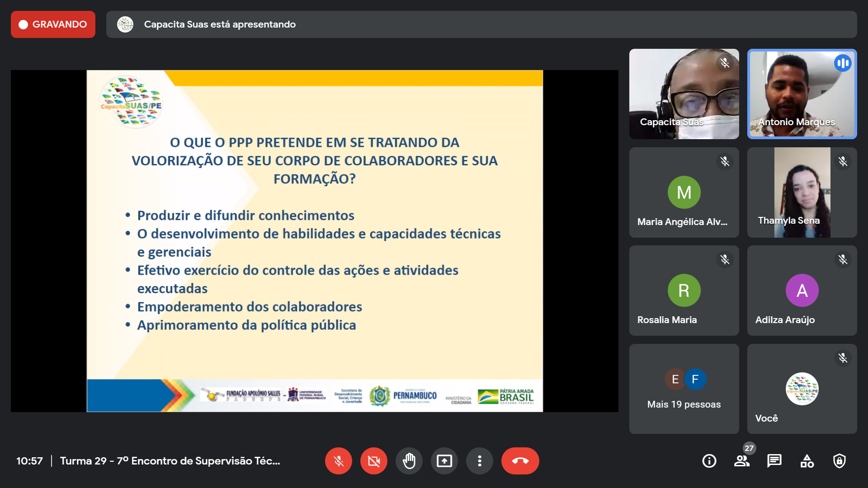Click the Adilza Araújo participant tile

[x=802, y=290]
